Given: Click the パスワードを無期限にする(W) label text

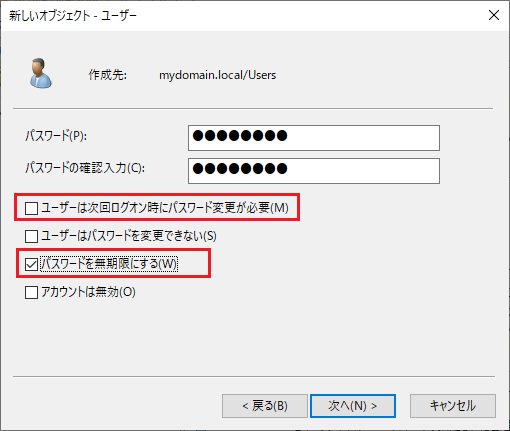Looking at the screenshot, I should 109,264.
